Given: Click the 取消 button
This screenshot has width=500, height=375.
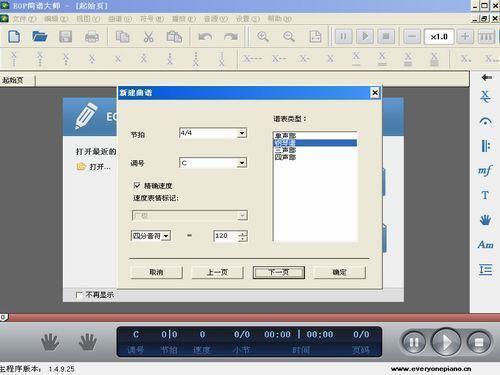Looking at the screenshot, I should click(156, 272).
